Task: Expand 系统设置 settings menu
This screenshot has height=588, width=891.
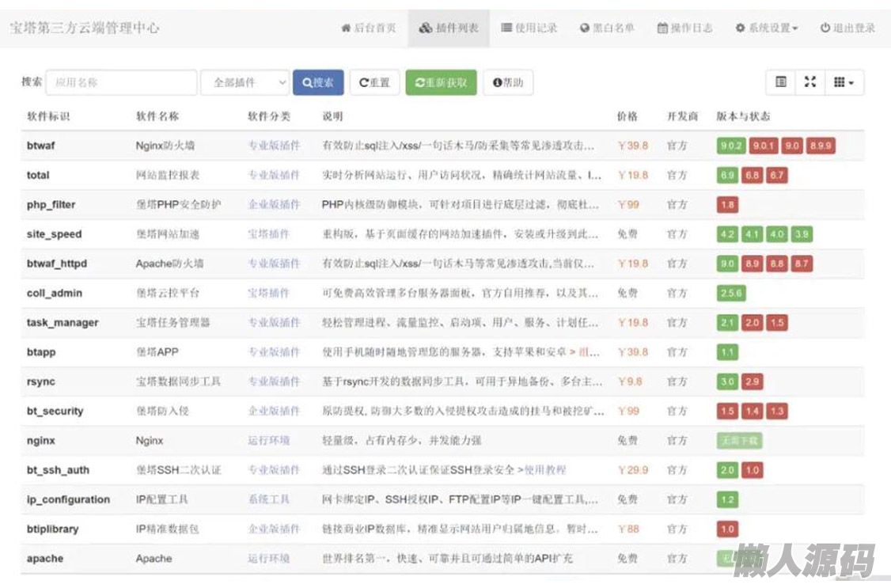Action: [766, 28]
